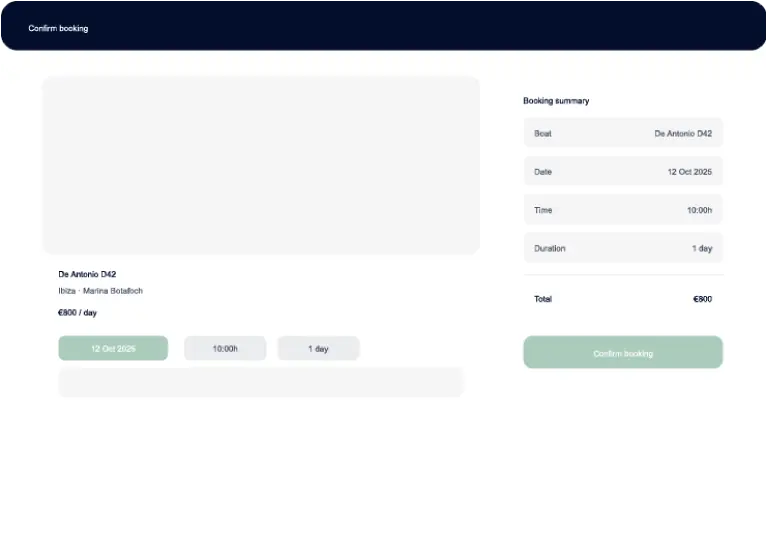The image size is (768, 540).
Task: Click the €800 total amount
Action: pos(702,299)
